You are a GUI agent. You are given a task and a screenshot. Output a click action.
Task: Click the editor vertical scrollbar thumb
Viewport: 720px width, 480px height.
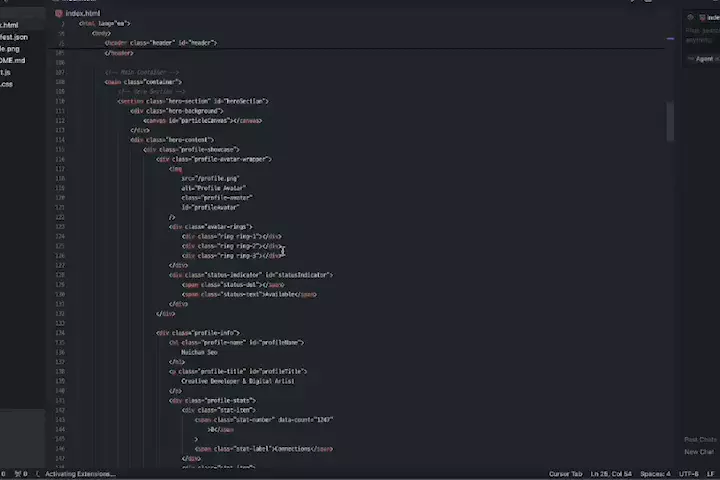pyautogui.click(x=670, y=121)
